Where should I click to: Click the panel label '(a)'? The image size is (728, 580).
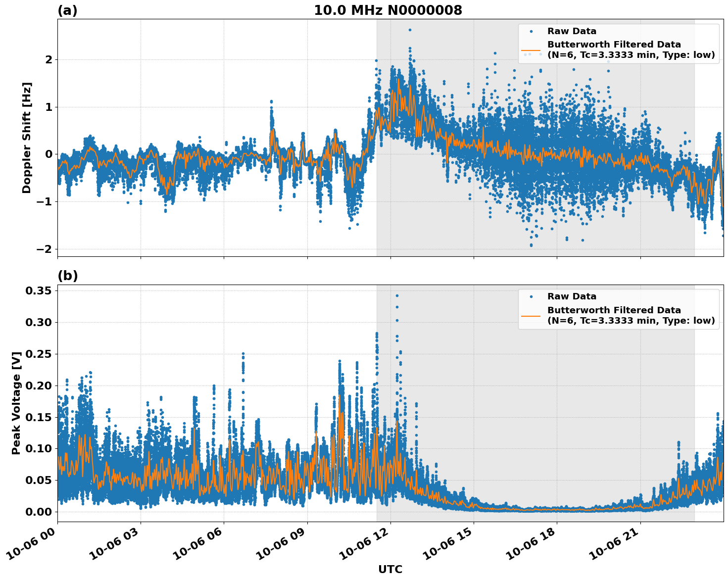pyautogui.click(x=68, y=10)
